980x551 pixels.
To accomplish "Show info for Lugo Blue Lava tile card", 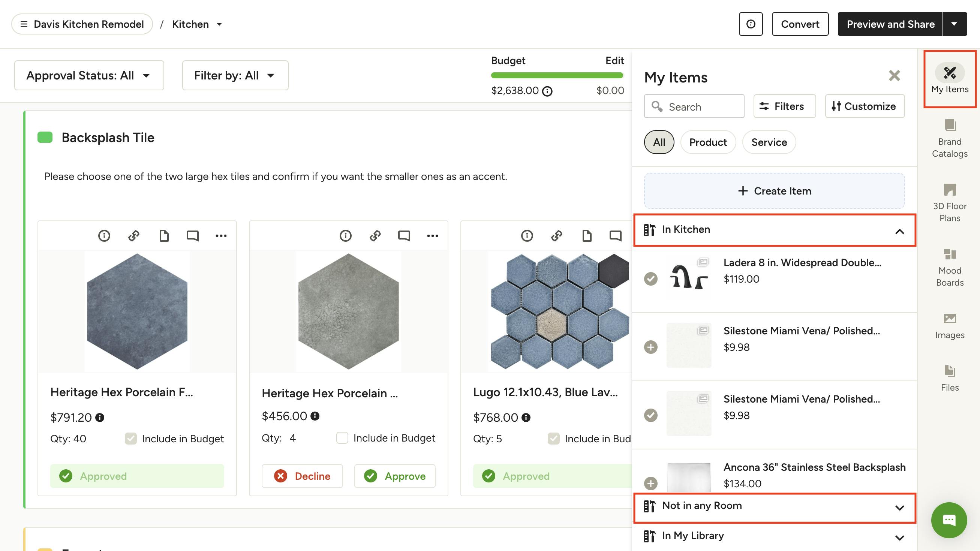I will coord(527,236).
